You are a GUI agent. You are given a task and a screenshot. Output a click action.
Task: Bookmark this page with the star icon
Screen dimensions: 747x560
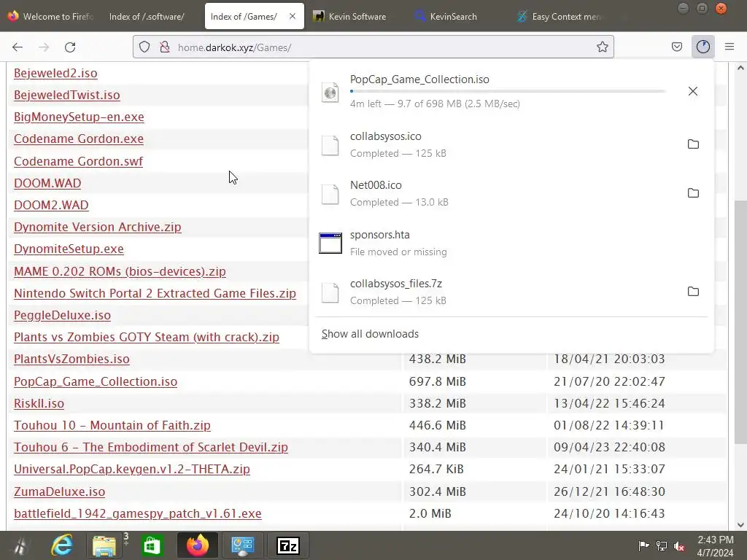(x=602, y=47)
